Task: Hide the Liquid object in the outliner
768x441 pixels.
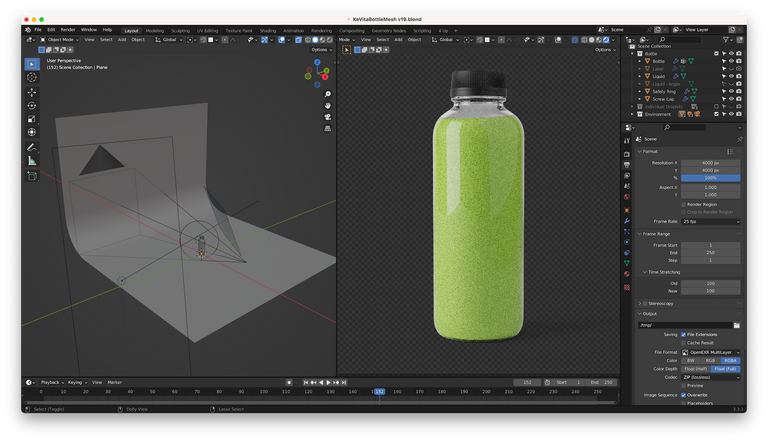Action: point(731,75)
